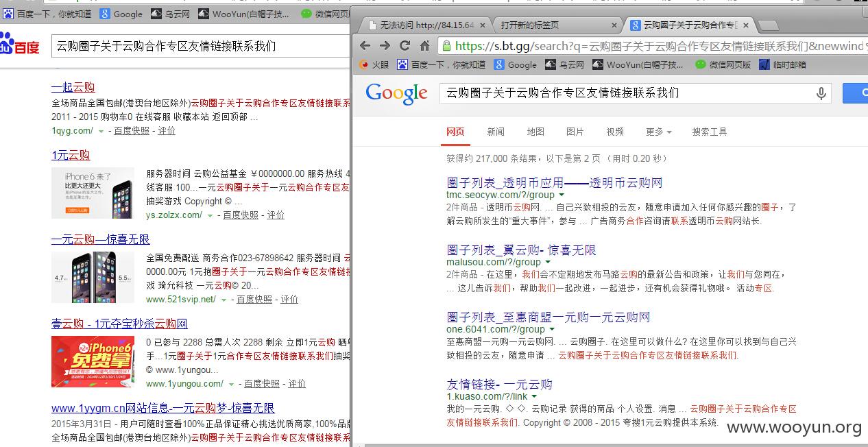Switch to 视频 results in Google
The height and width of the screenshot is (447, 868).
pyautogui.click(x=615, y=132)
